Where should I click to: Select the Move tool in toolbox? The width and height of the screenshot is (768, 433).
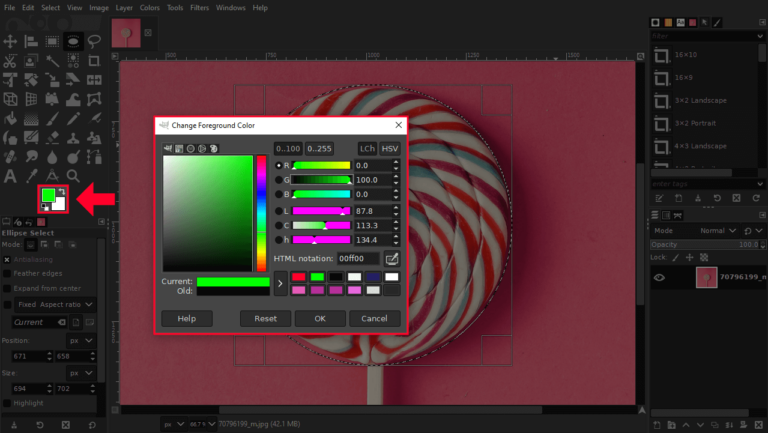(x=10, y=42)
